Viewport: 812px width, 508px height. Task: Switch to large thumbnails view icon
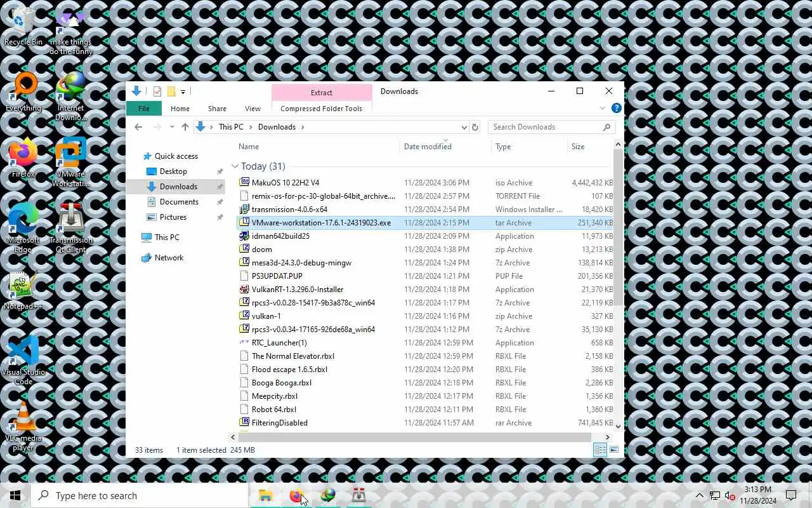(x=613, y=450)
